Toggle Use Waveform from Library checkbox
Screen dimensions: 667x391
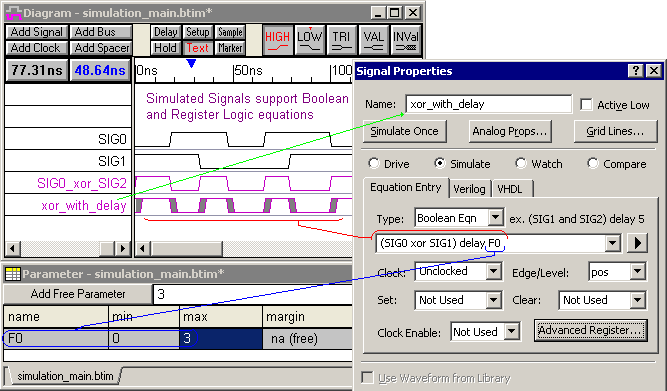pyautogui.click(x=367, y=377)
